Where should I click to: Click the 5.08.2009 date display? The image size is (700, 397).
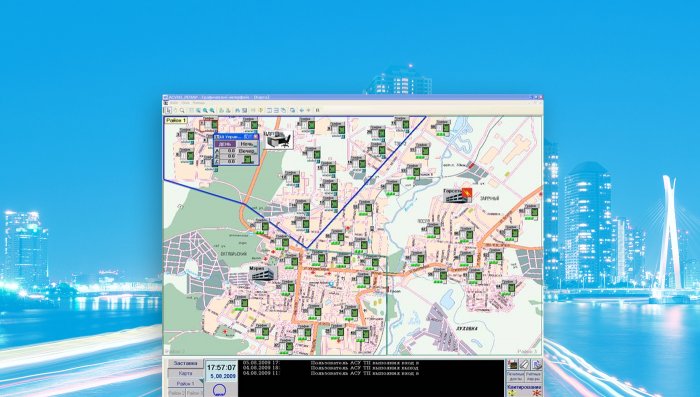point(223,376)
